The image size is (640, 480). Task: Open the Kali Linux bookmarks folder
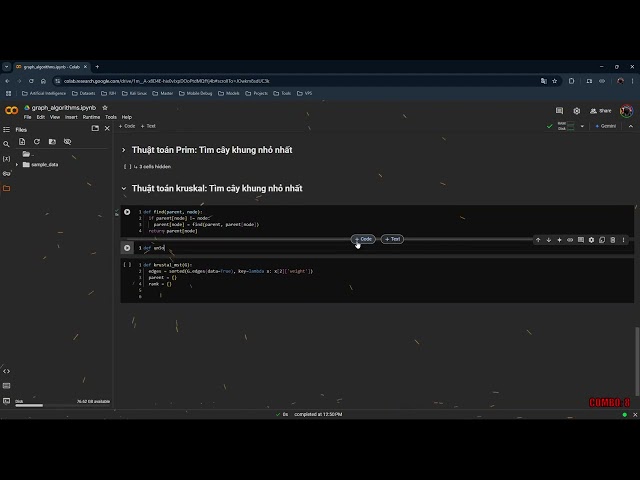pyautogui.click(x=134, y=93)
